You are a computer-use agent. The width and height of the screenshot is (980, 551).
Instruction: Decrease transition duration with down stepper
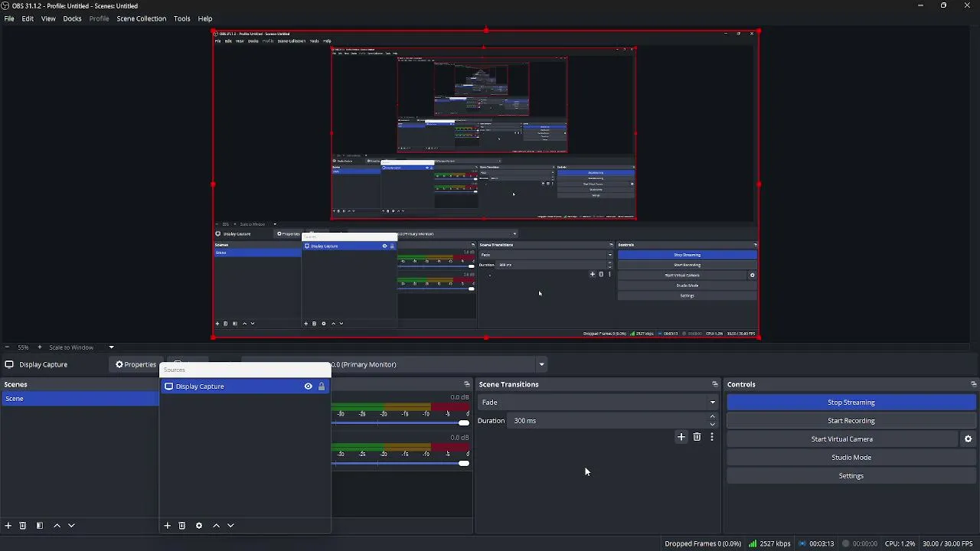point(713,424)
